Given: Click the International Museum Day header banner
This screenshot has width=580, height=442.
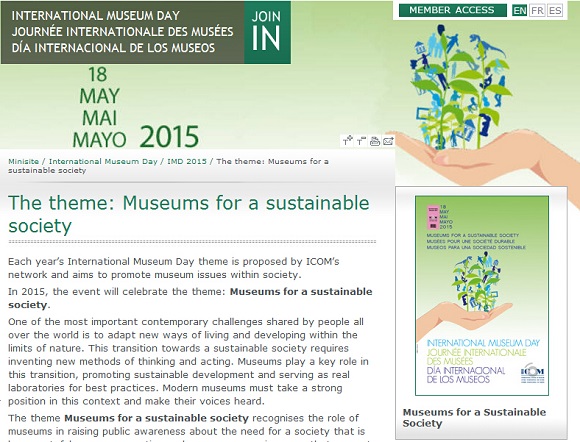Looking at the screenshot, I should point(122,33).
